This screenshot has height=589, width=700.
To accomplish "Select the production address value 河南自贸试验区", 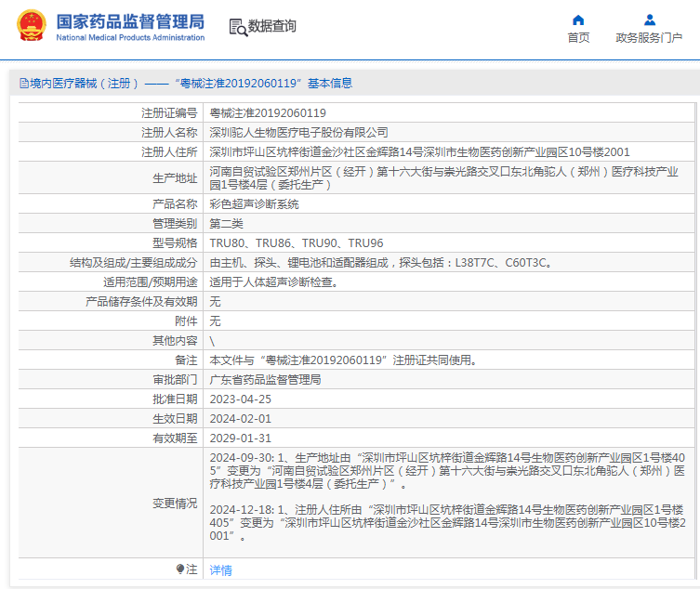I will point(443,178).
